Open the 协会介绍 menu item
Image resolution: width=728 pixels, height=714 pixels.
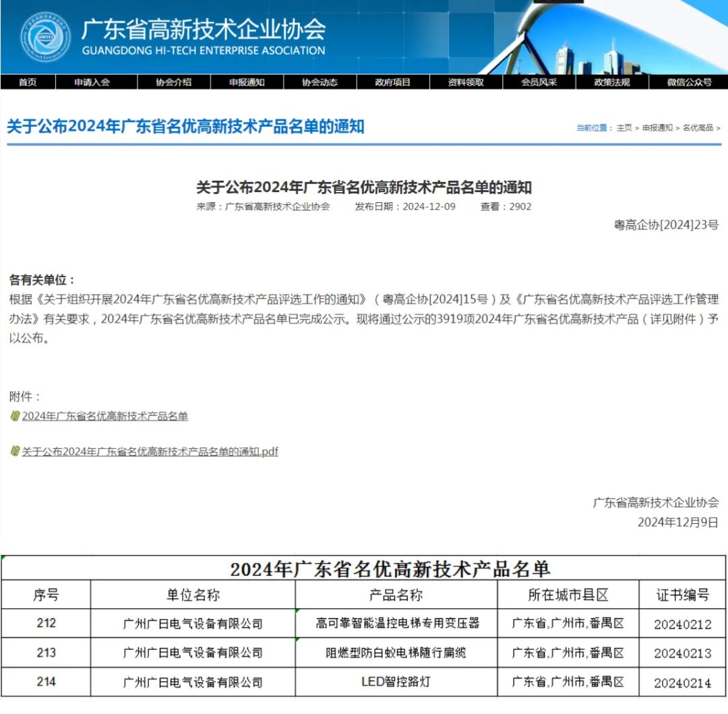(173, 82)
